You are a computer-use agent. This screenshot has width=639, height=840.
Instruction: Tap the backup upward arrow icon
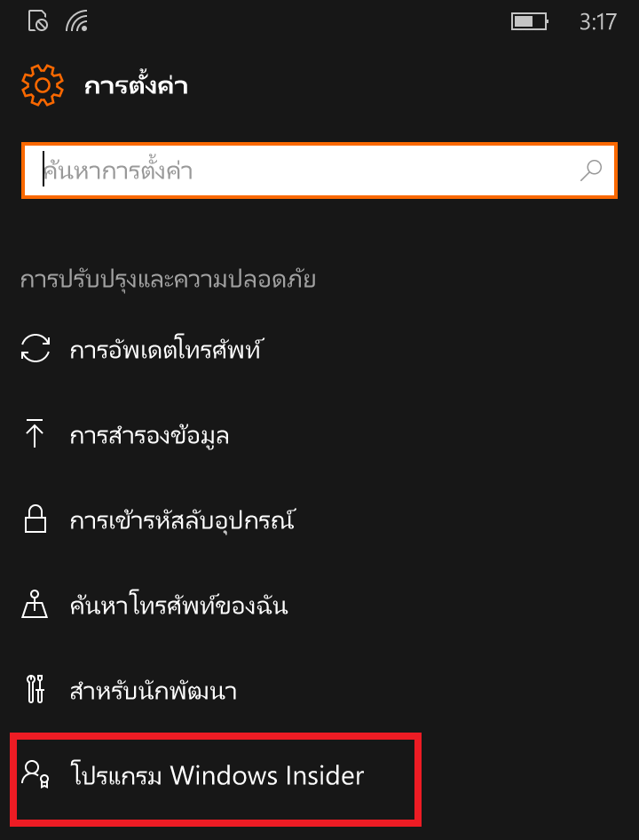[x=35, y=433]
